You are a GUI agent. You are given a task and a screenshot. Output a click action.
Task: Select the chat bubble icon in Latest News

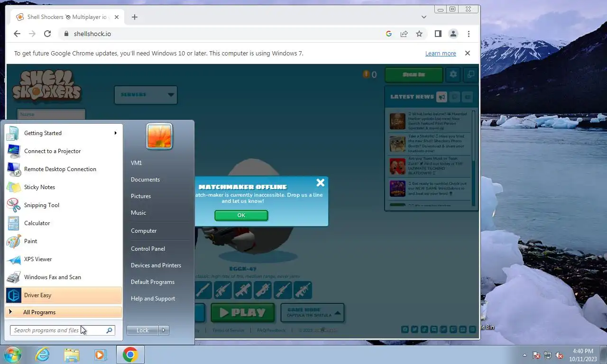pos(454,97)
